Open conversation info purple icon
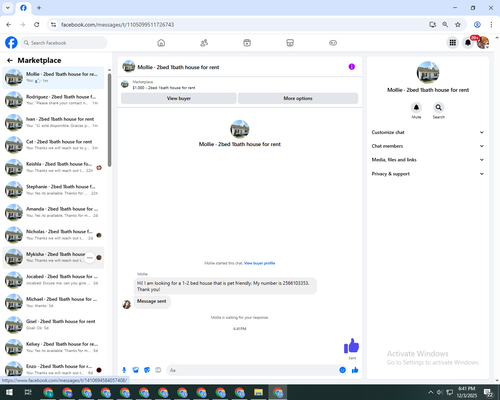 tap(352, 67)
